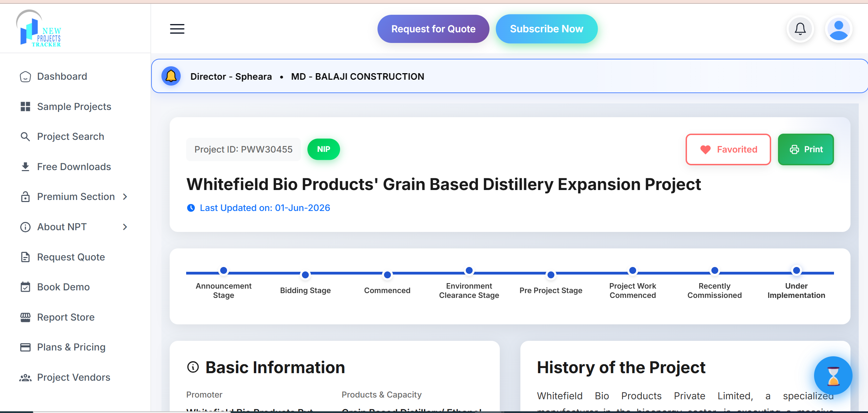Expand the Premium Section chevron
The image size is (868, 413).
[x=125, y=197]
